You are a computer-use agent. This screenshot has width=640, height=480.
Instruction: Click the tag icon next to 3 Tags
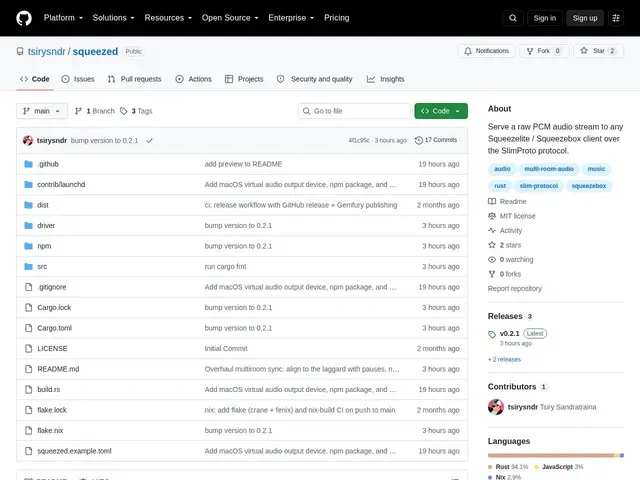pos(124,111)
